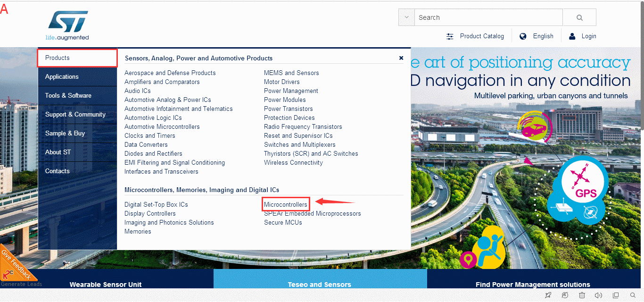The height and width of the screenshot is (302, 644).
Task: Go to Audio ICs
Action: click(x=138, y=91)
